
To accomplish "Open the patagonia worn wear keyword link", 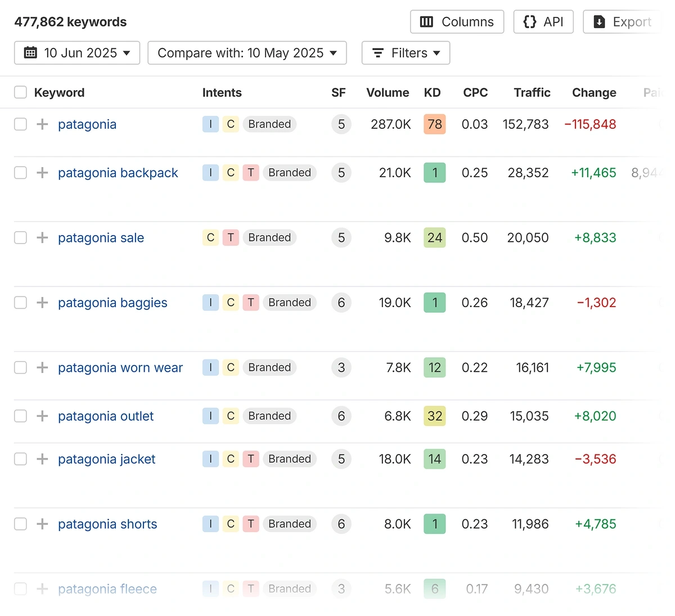I will coord(120,367).
